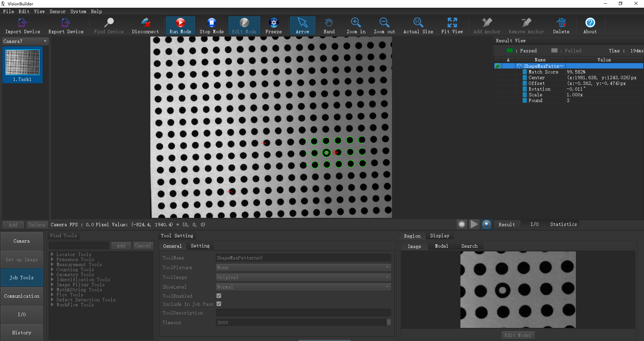The image size is (644, 341).
Task: Click the Run Mode play icon
Action: [180, 23]
